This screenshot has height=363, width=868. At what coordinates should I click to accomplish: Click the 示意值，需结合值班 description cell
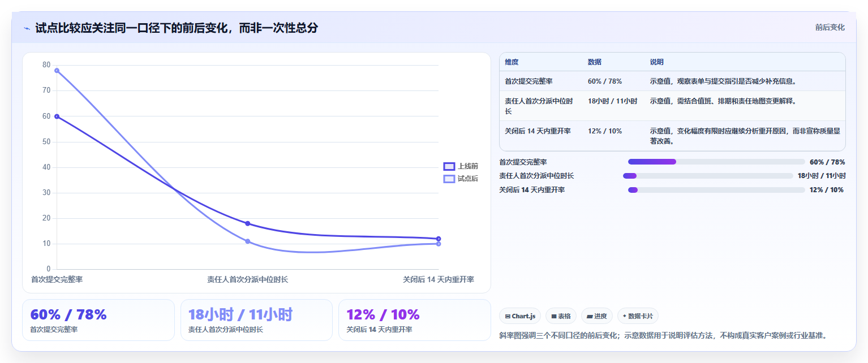click(724, 101)
